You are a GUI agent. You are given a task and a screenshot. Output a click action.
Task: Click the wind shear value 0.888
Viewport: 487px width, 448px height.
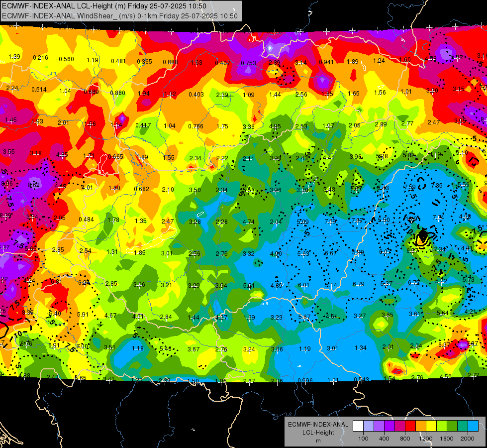[170, 62]
